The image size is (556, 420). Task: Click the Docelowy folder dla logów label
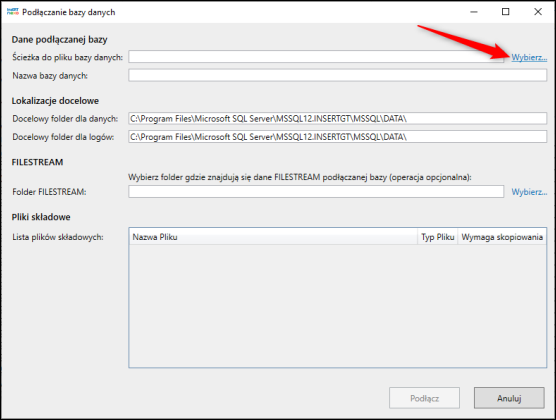(x=63, y=137)
